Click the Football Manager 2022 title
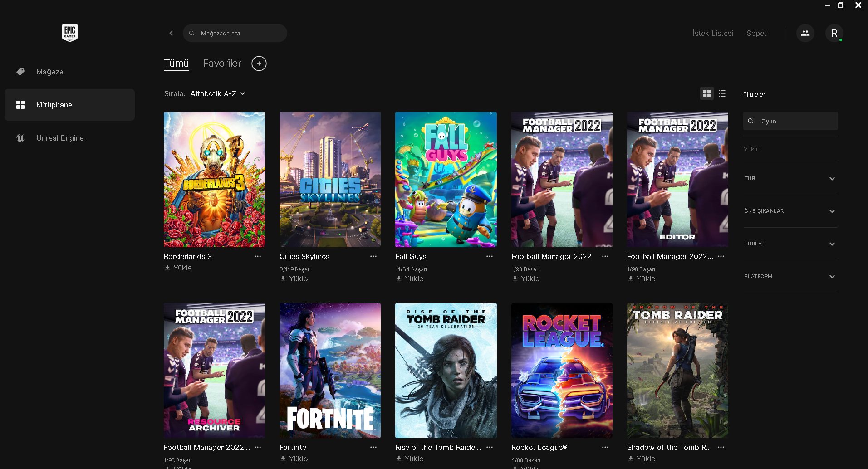Image resolution: width=868 pixels, height=469 pixels. (x=551, y=256)
